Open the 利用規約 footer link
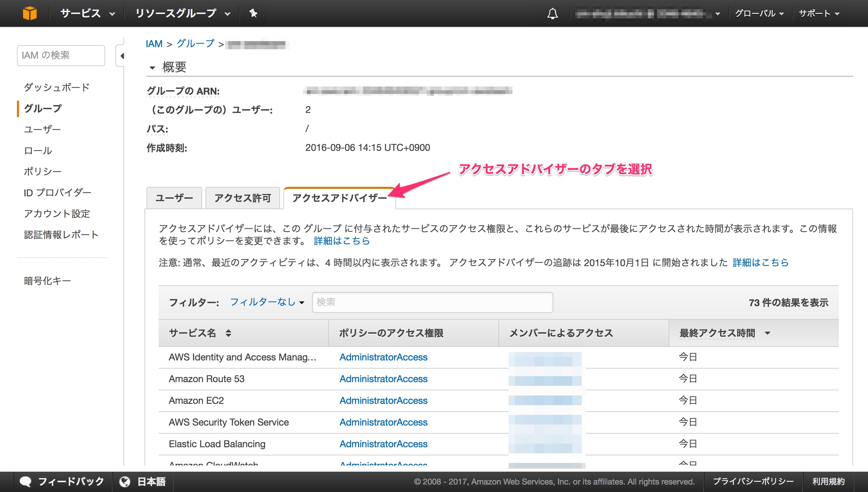 (828, 481)
